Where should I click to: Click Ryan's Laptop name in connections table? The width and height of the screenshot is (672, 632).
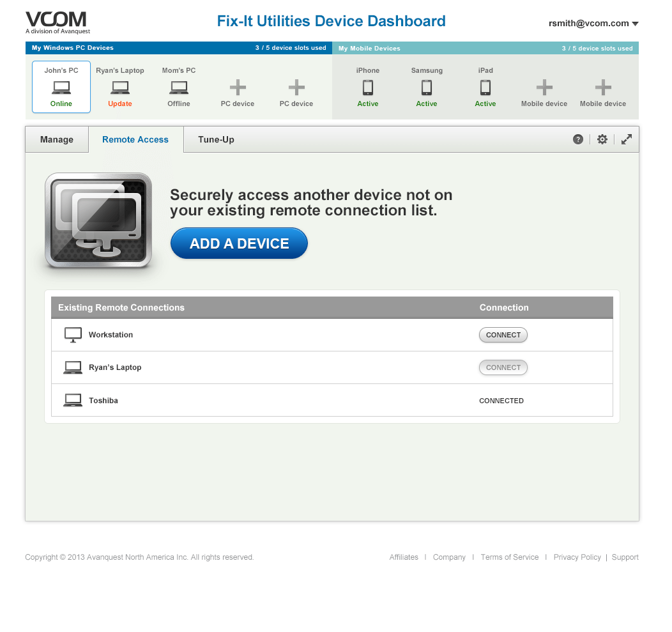115,367
